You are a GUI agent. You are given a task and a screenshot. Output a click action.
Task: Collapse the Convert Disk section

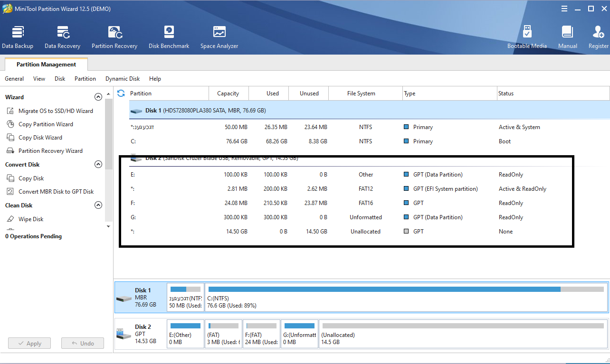(98, 164)
